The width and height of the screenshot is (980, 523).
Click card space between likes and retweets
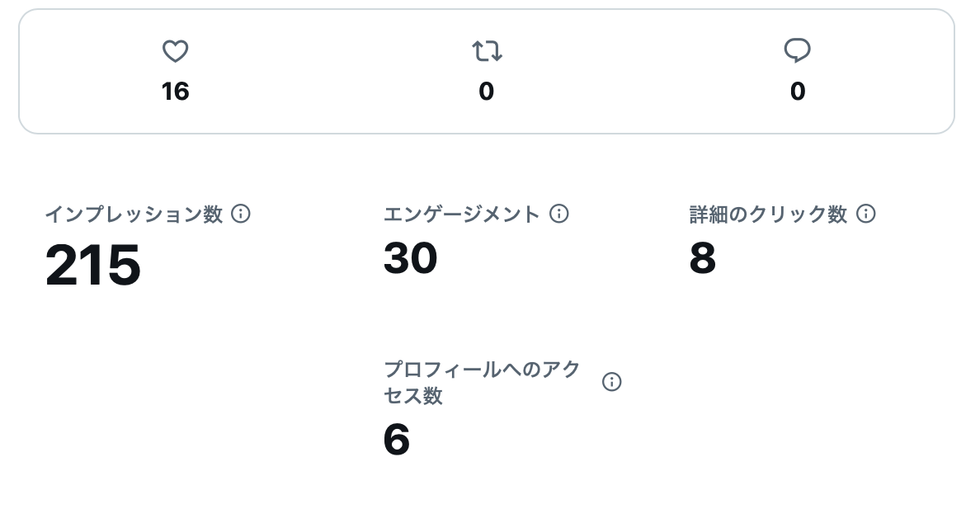click(330, 72)
